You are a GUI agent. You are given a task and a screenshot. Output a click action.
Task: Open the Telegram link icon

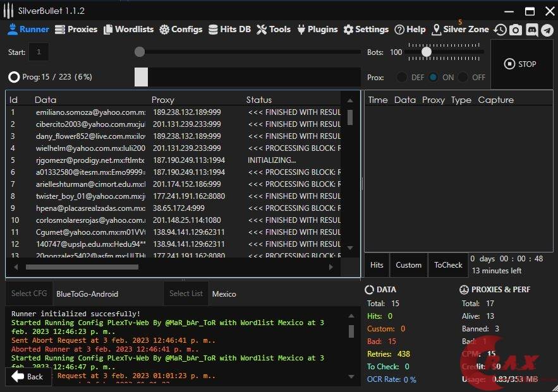tap(547, 30)
